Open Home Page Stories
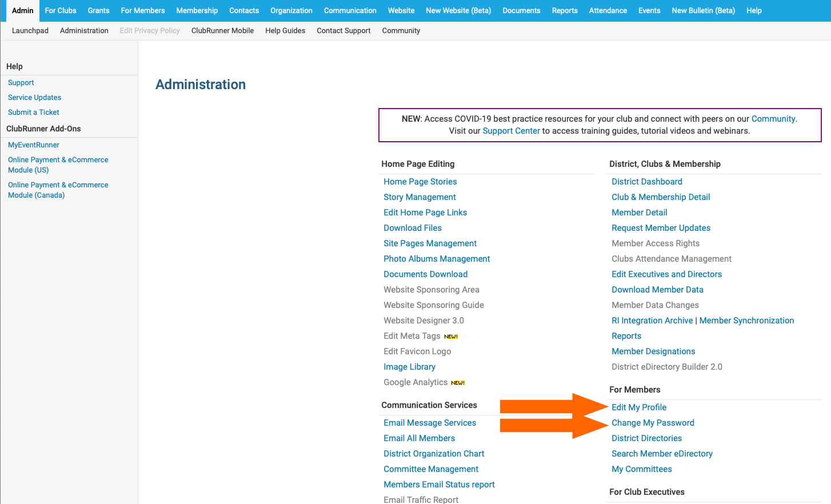The image size is (831, 504). coord(420,181)
